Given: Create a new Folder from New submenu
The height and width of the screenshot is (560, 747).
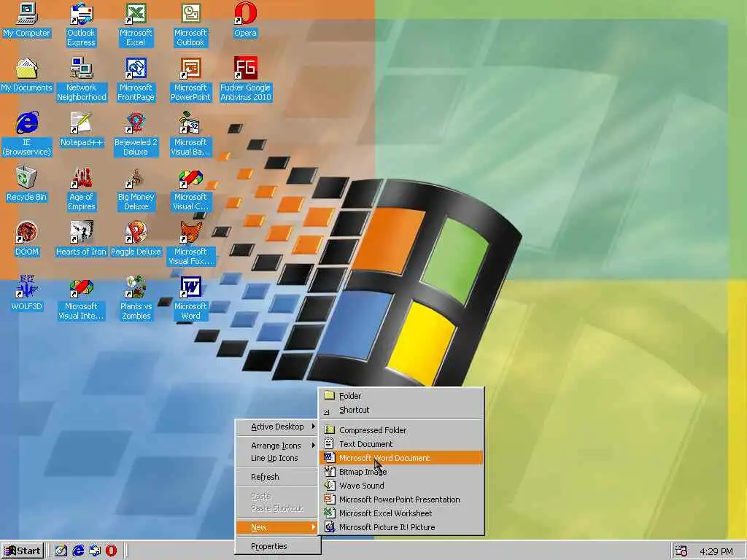Looking at the screenshot, I should click(402, 396).
